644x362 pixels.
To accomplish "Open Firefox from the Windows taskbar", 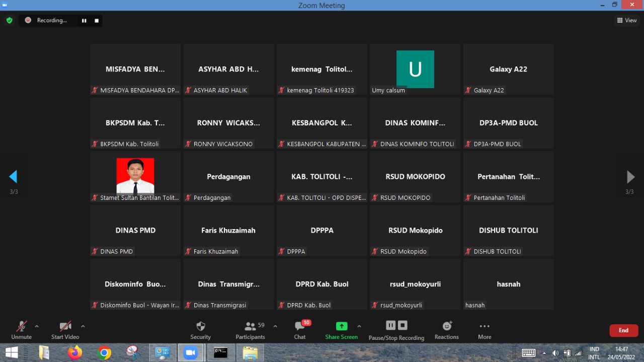I will [x=75, y=353].
